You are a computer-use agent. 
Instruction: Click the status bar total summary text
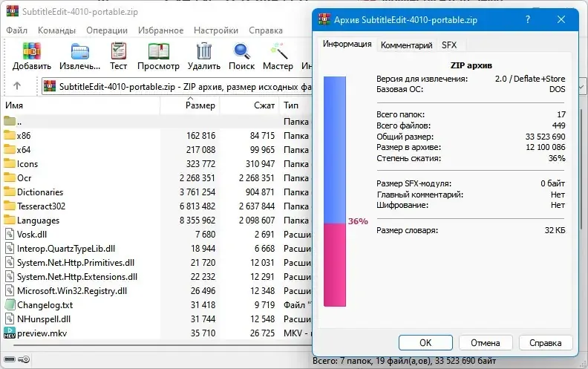pos(404,361)
